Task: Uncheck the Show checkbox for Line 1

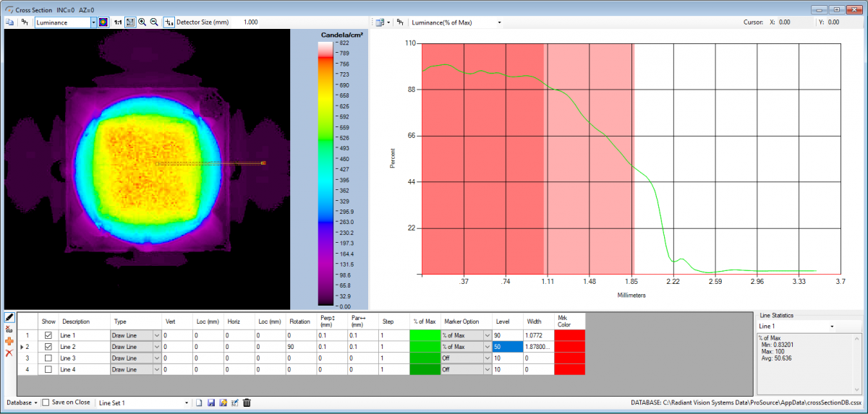Action: [x=48, y=335]
